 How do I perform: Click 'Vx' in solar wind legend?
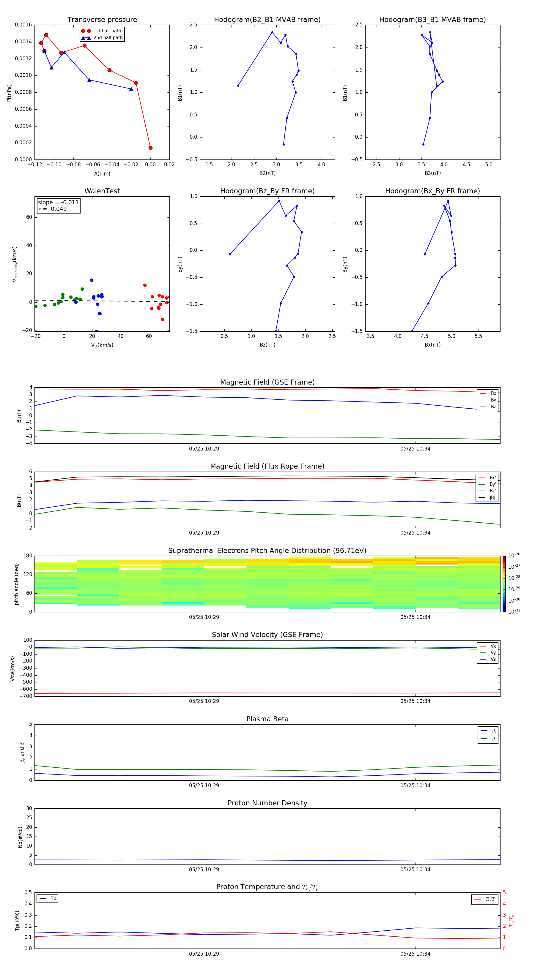(x=488, y=646)
